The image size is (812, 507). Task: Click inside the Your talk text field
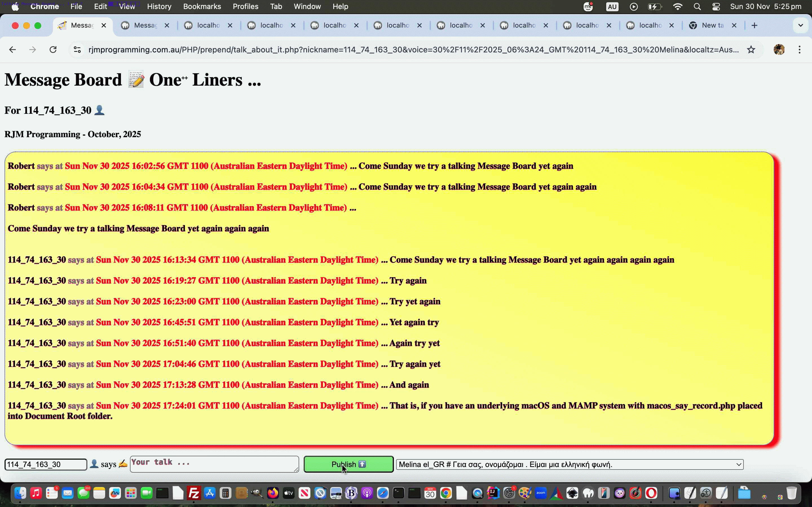pos(215,464)
